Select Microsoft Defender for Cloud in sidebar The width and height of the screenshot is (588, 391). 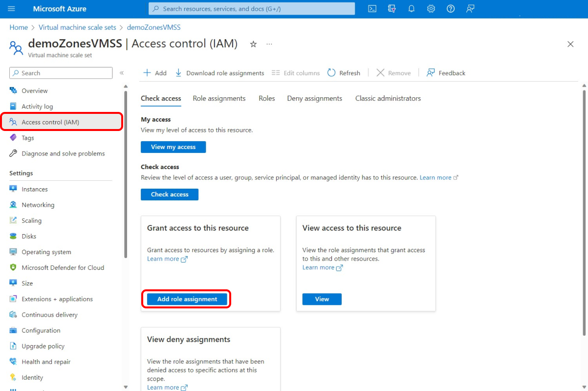coord(63,267)
